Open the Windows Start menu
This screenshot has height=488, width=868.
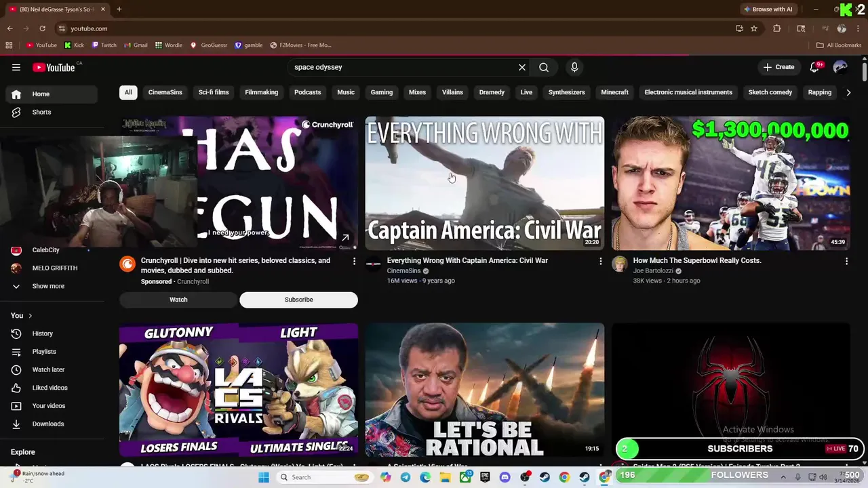pyautogui.click(x=264, y=477)
